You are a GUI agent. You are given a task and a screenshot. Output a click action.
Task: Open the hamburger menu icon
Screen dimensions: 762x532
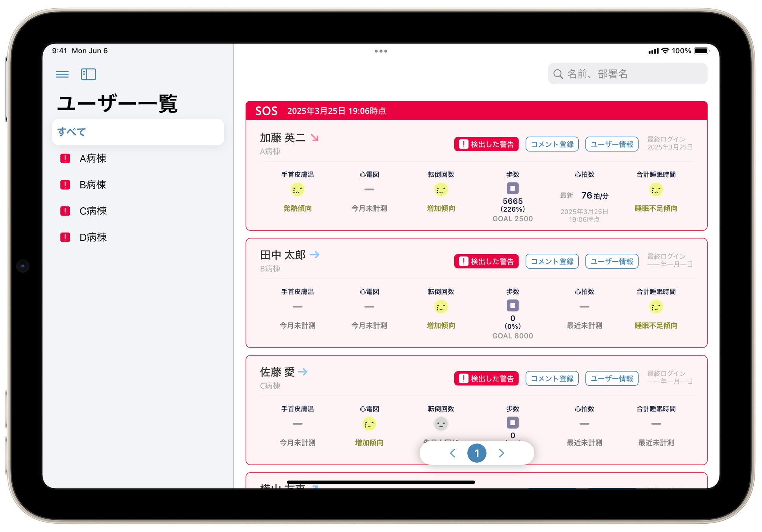(62, 74)
